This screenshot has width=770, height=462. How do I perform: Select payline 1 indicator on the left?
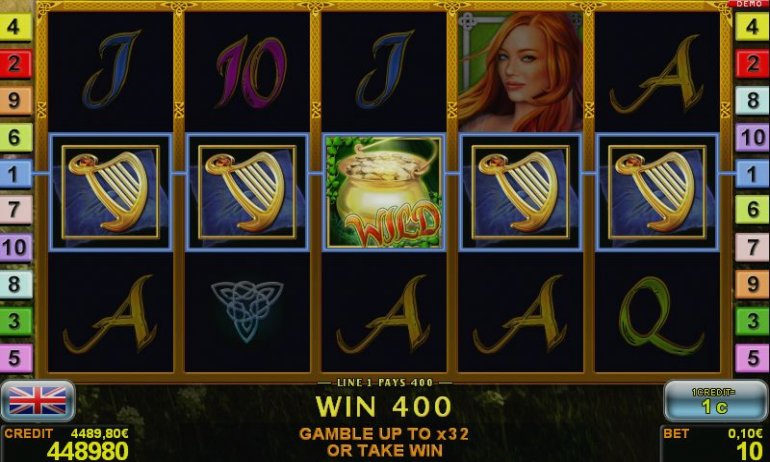15,174
